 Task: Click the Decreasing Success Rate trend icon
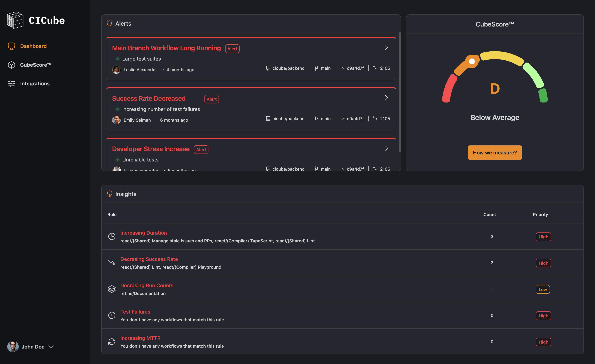click(111, 263)
